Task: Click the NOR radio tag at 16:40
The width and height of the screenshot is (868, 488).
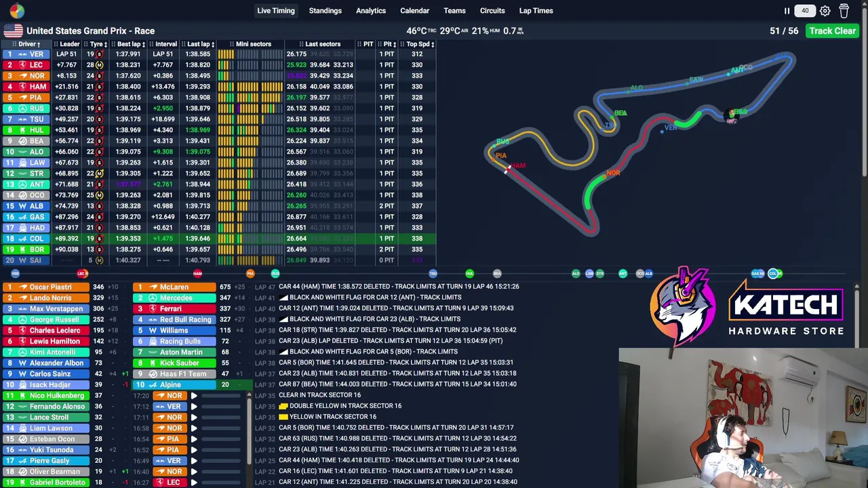Action: (169, 472)
